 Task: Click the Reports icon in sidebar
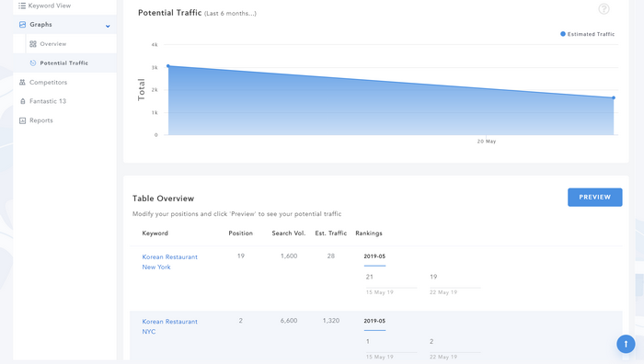(23, 120)
